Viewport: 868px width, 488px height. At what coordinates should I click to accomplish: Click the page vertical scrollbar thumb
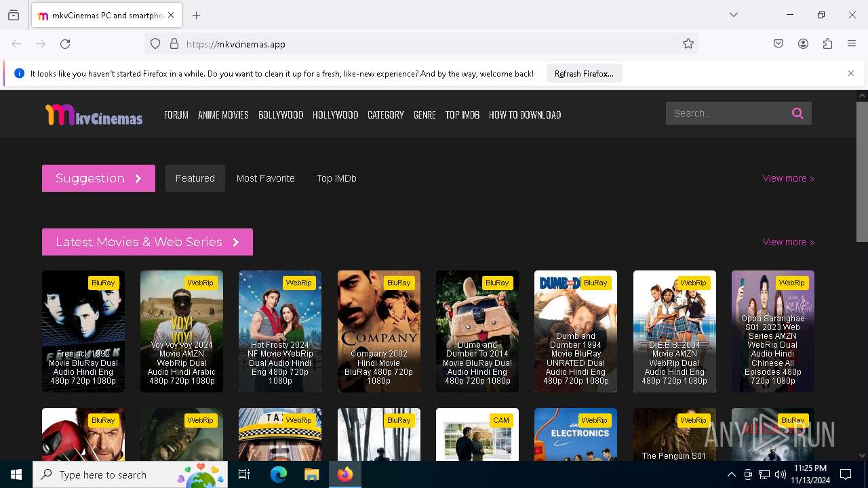tap(862, 171)
